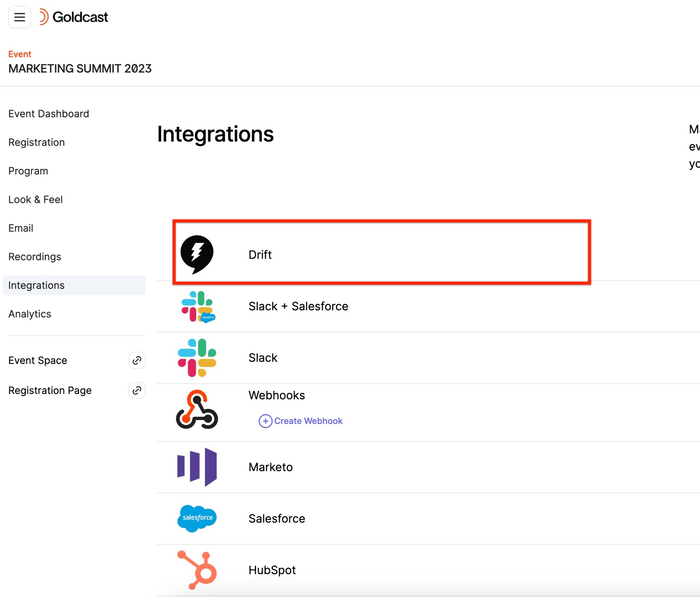Select the Slack integration label
700x597 pixels.
coord(263,357)
